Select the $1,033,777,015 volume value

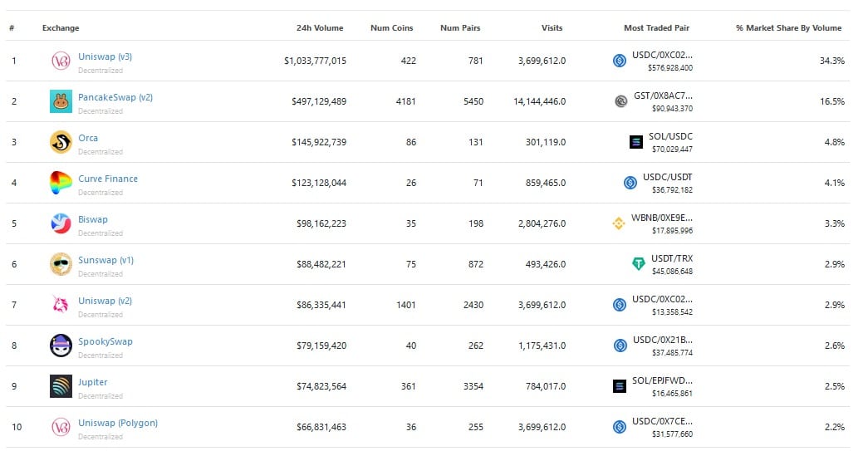click(315, 61)
